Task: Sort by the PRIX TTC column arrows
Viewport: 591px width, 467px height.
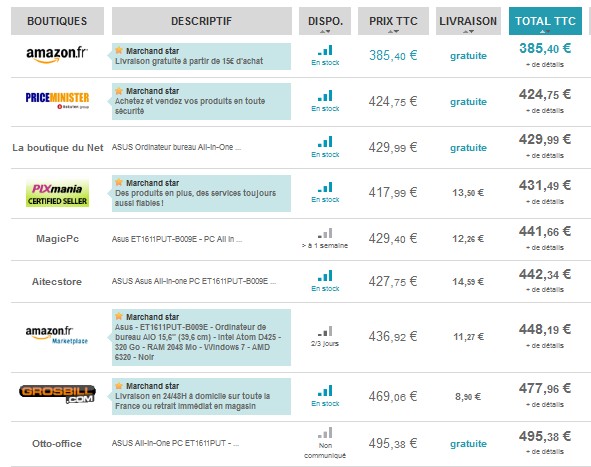Action: pyautogui.click(x=393, y=32)
